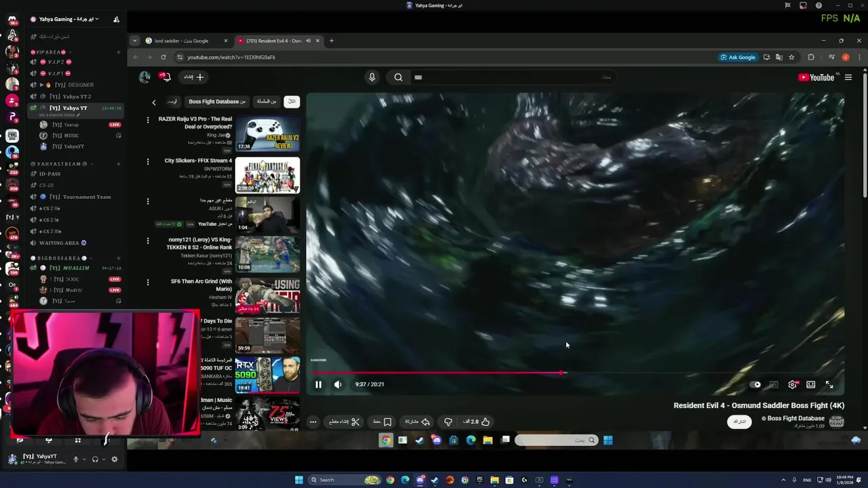Run search with magnifier button
Viewport: 868px width, 488px height.
coord(398,77)
